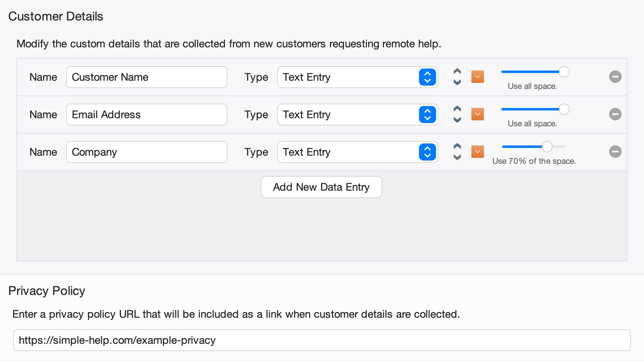Move the Email Address entry up
This screenshot has width=644, height=361.
457,109
